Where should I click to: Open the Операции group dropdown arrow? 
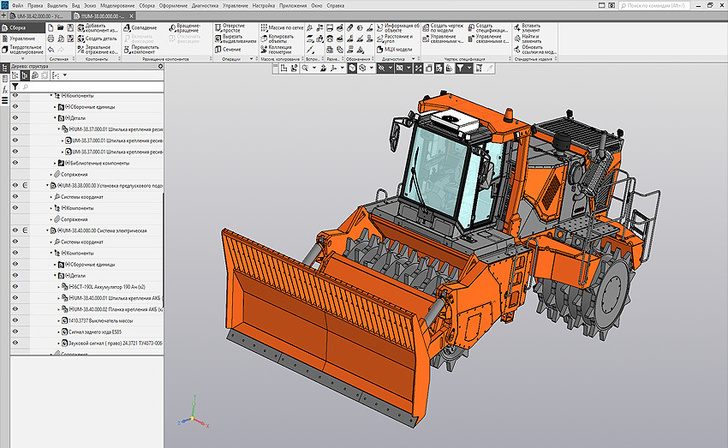(x=252, y=59)
